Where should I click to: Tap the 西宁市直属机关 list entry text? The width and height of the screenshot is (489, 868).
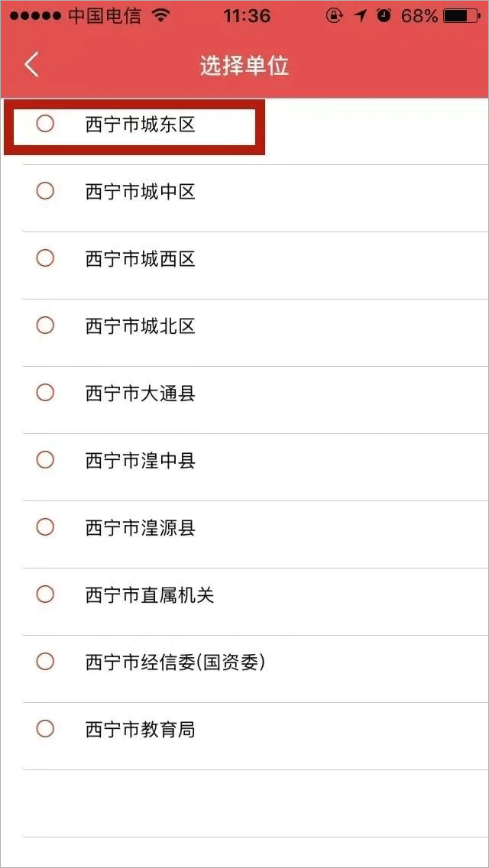coord(149,594)
